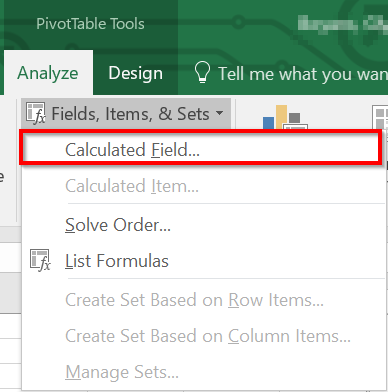Click the Tell me lightbulb icon
This screenshot has width=388, height=392.
(x=202, y=73)
